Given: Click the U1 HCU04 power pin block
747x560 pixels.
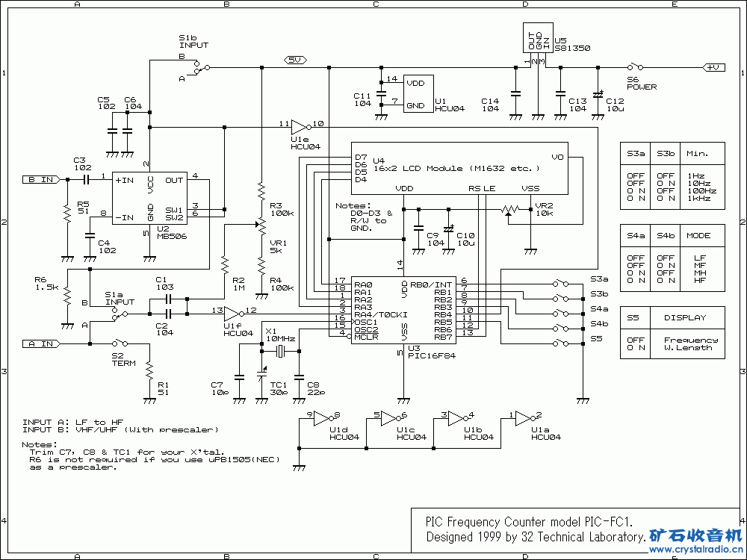Looking at the screenshot, I should (418, 94).
